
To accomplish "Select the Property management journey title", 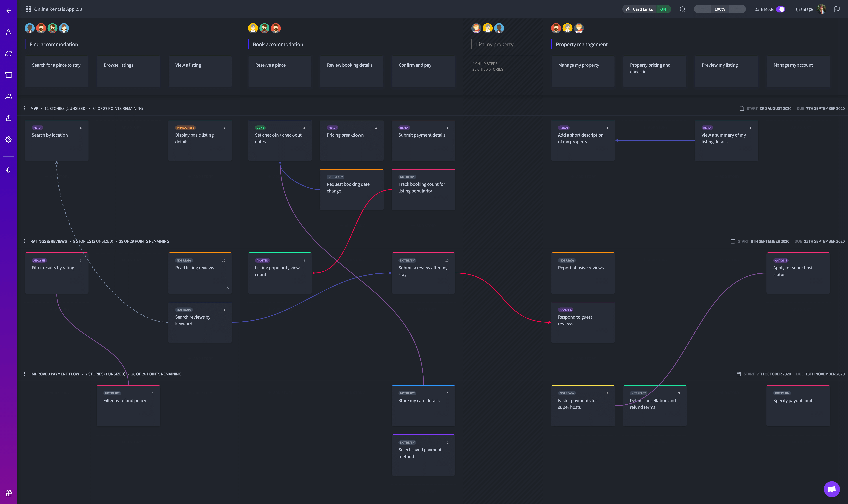I will [x=582, y=45].
